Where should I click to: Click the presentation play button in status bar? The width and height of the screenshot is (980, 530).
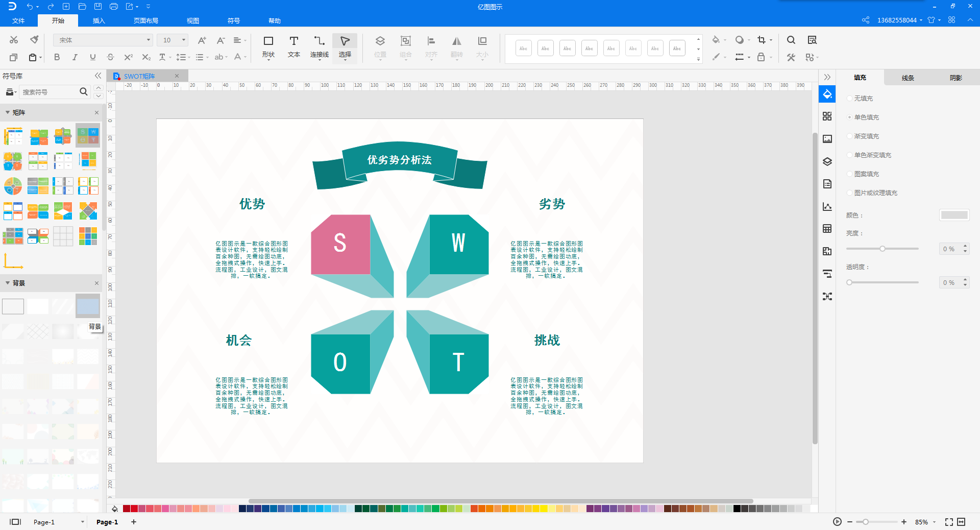(837, 522)
